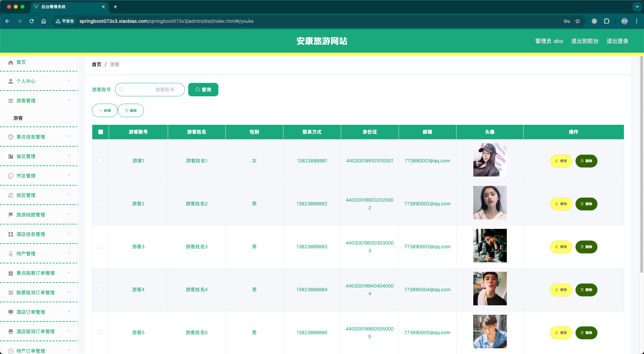Click 删除 for 游客3 row
This screenshot has height=354, width=644.
pos(586,247)
